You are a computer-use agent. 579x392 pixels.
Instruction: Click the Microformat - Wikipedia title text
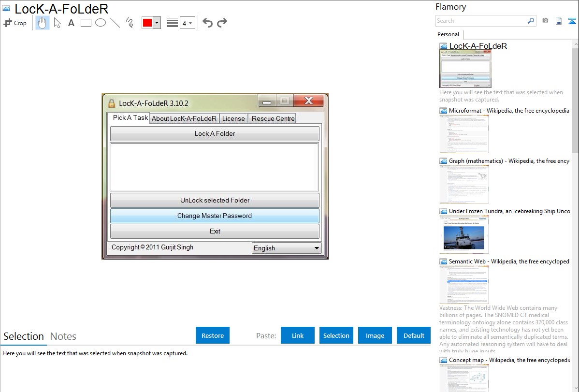(x=509, y=111)
